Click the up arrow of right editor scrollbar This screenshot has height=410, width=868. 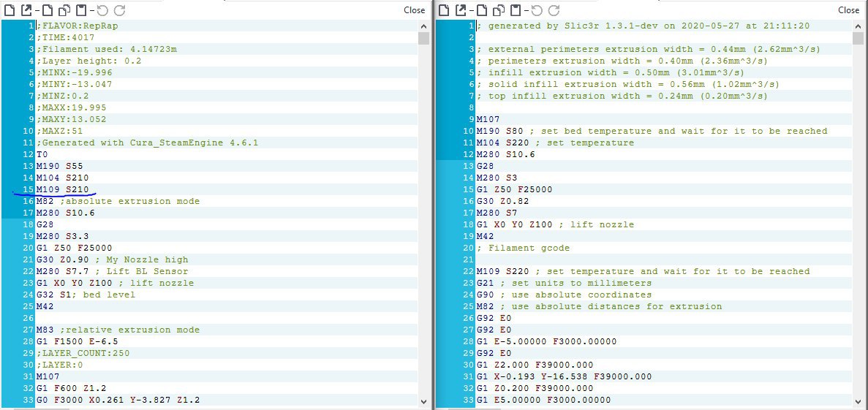(x=858, y=26)
